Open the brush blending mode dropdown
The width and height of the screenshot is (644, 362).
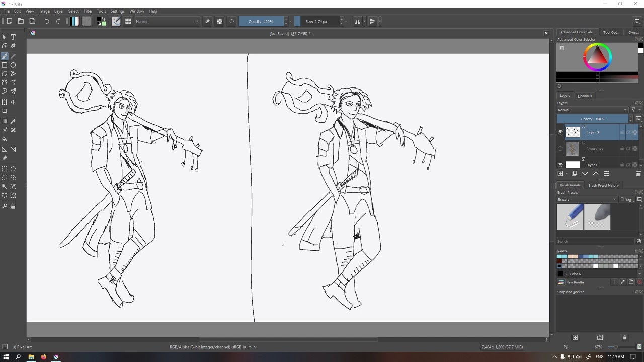[168, 21]
